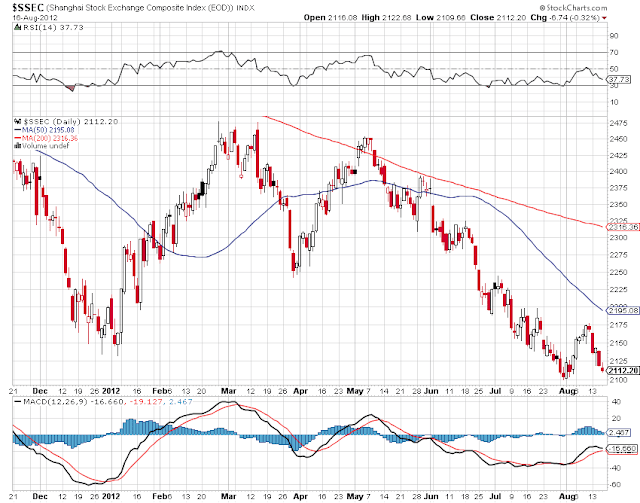This screenshot has height=503, width=640.
Task: Click the black MACD legend line swatch
Action: point(18,402)
